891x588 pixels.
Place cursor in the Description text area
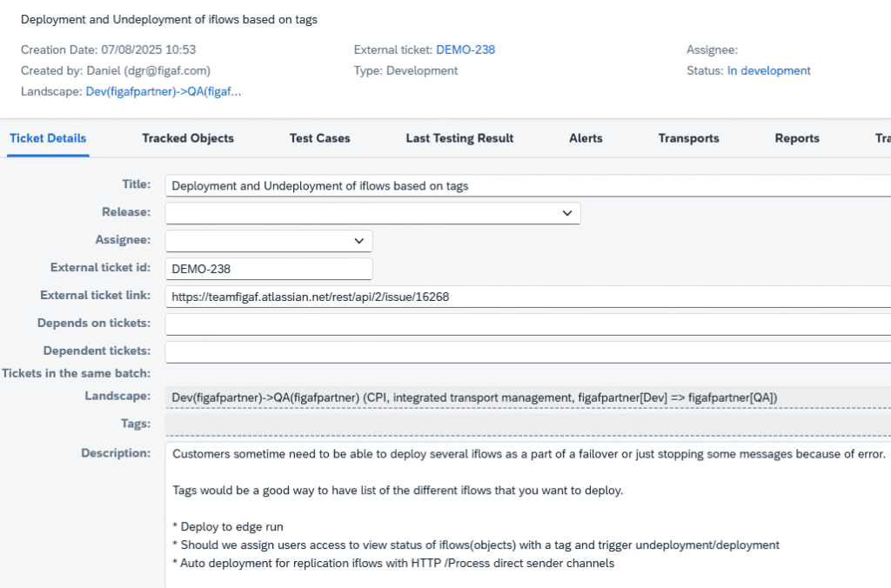click(528, 515)
